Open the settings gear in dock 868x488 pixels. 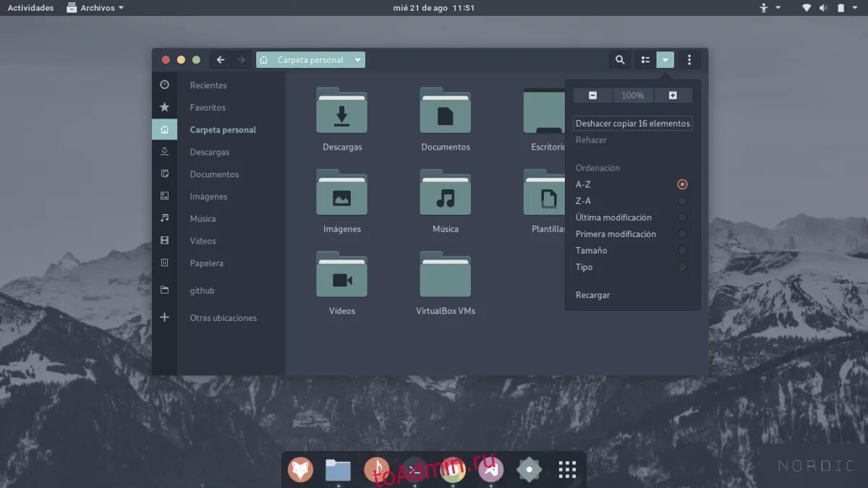pos(529,470)
